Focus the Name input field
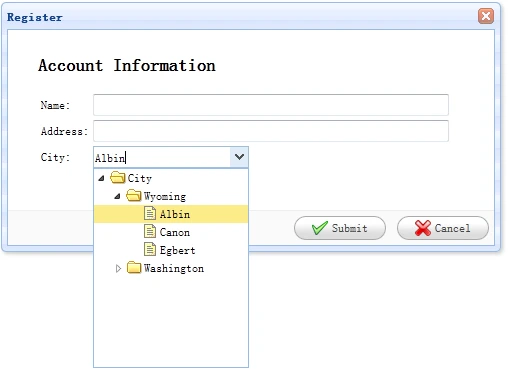Screen dimensions: 508x371 (x=271, y=105)
